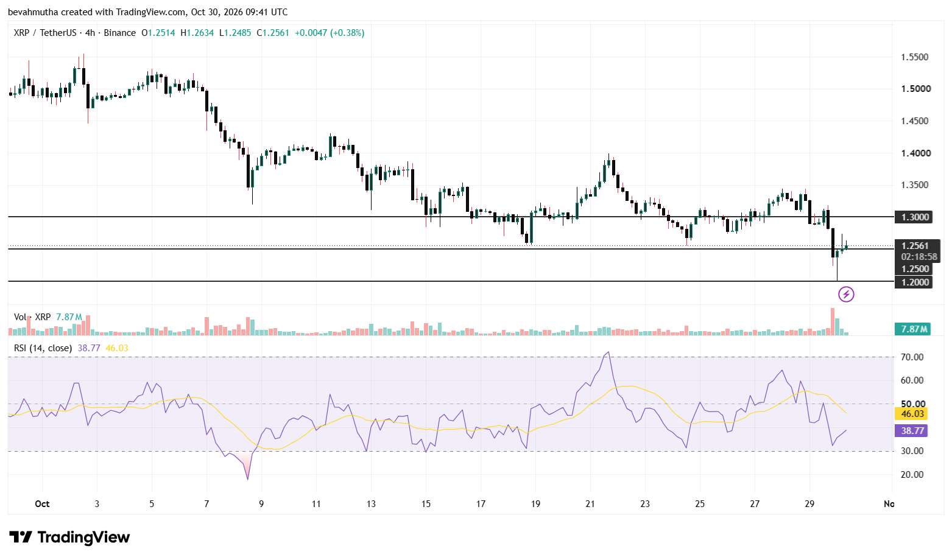952x560 pixels.
Task: Click the Vol · XRP legend label
Action: pyautogui.click(x=32, y=317)
